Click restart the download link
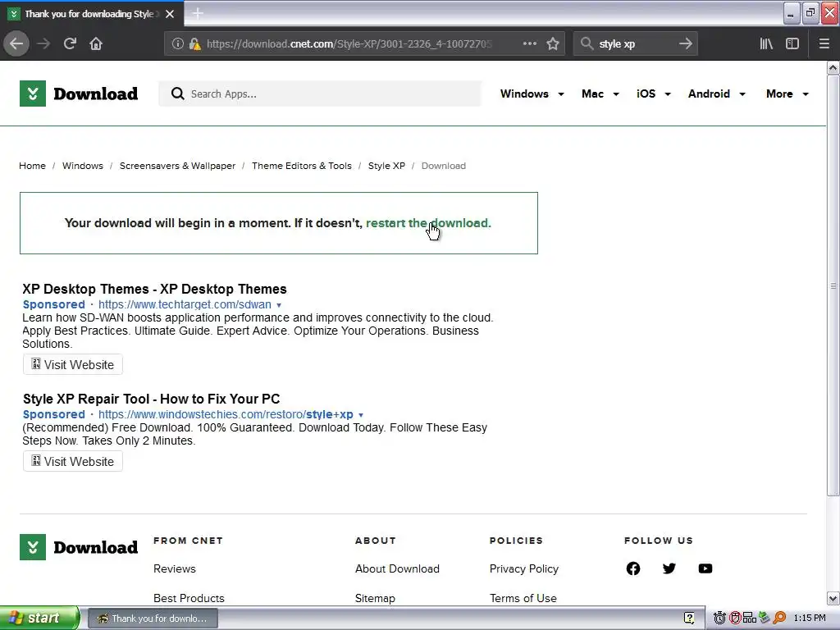This screenshot has width=840, height=630. click(x=428, y=223)
